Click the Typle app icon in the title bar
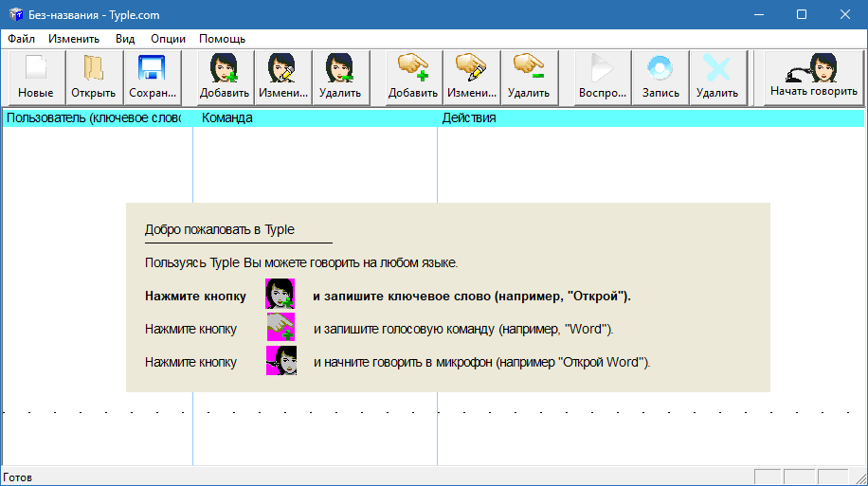868x486 pixels. point(16,15)
